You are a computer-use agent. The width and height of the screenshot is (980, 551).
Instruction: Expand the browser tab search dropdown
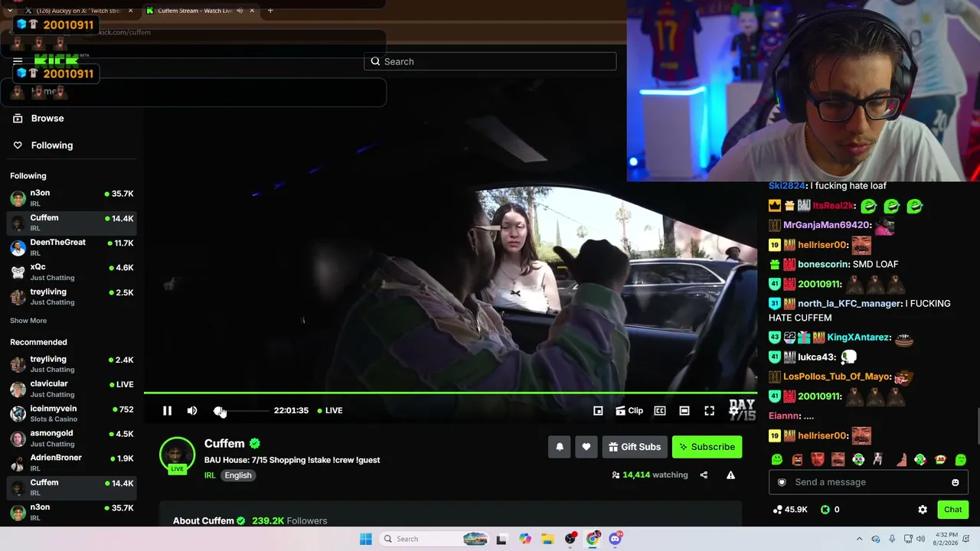(9, 11)
